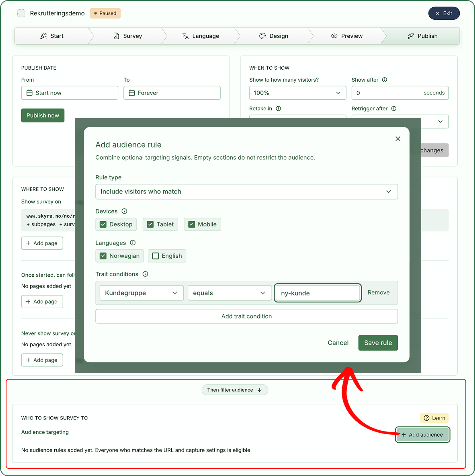Click the Show after seconds field
This screenshot has height=476, width=475.
point(400,93)
